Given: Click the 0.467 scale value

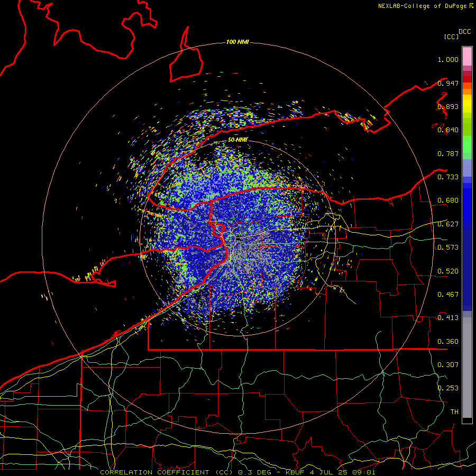Looking at the screenshot, I should click(448, 295).
